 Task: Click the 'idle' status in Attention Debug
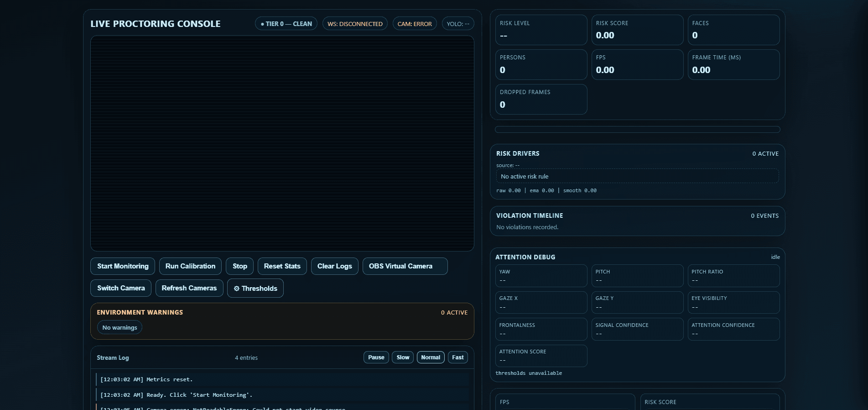click(775, 257)
